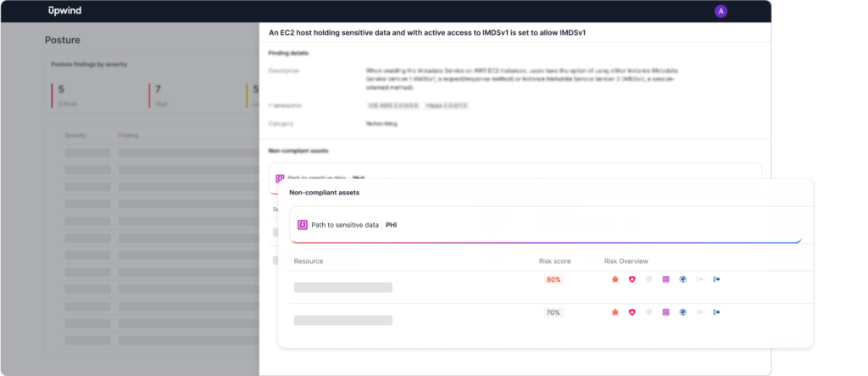Click the 'Risk Overview' column header

point(626,261)
